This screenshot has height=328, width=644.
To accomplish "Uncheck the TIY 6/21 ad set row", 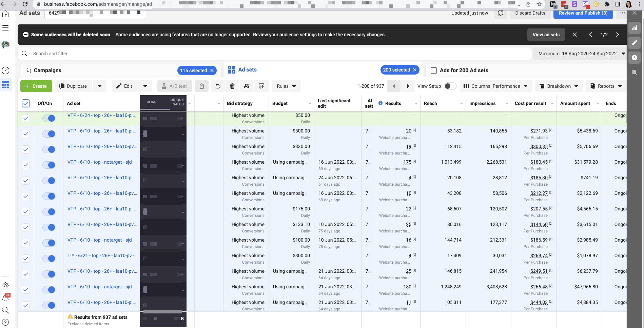I will (x=26, y=259).
